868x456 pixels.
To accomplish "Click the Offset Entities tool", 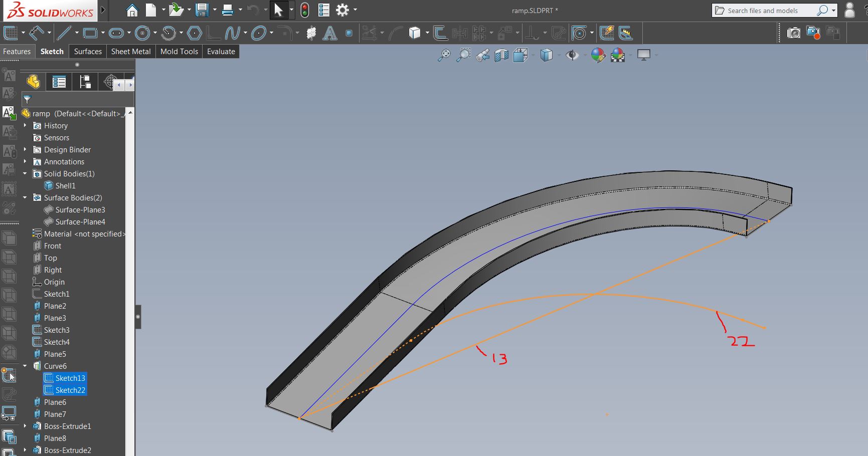I will [x=440, y=34].
